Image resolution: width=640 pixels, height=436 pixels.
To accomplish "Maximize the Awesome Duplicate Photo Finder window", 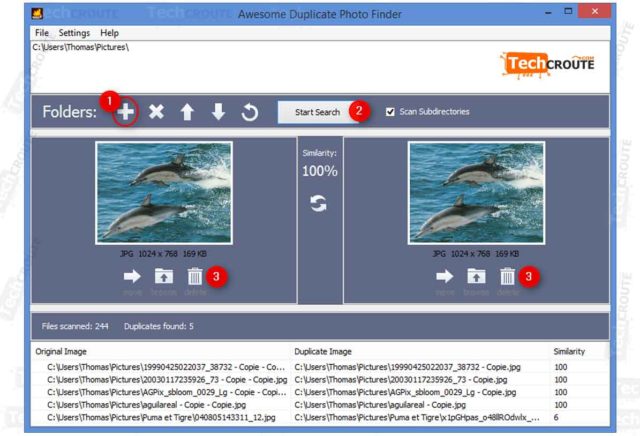I will click(x=568, y=11).
